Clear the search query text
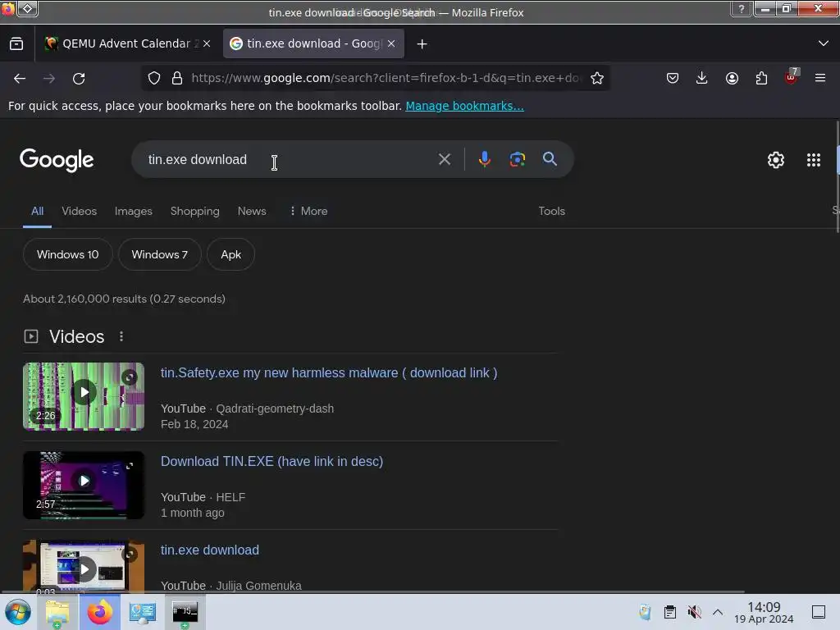The height and width of the screenshot is (630, 840). (444, 159)
